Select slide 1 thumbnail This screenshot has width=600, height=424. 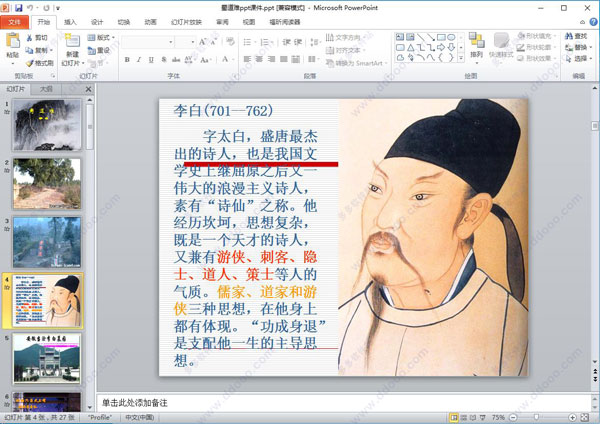pyautogui.click(x=47, y=125)
